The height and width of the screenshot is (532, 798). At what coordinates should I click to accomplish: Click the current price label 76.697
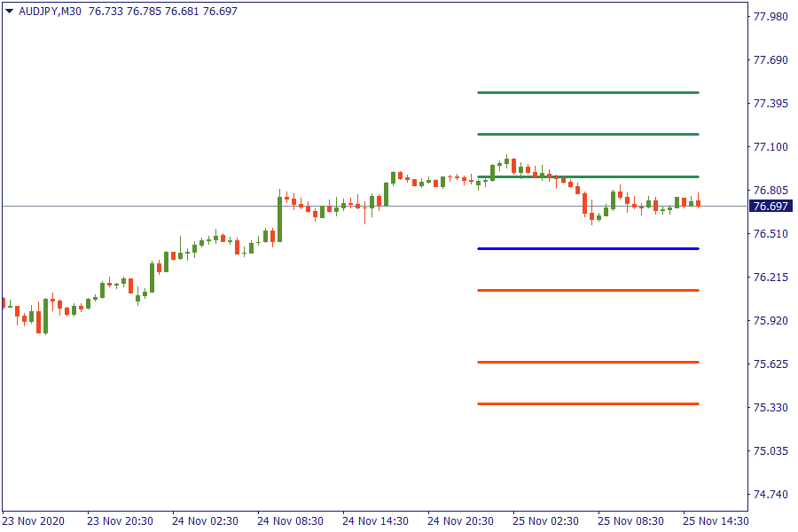pos(770,207)
